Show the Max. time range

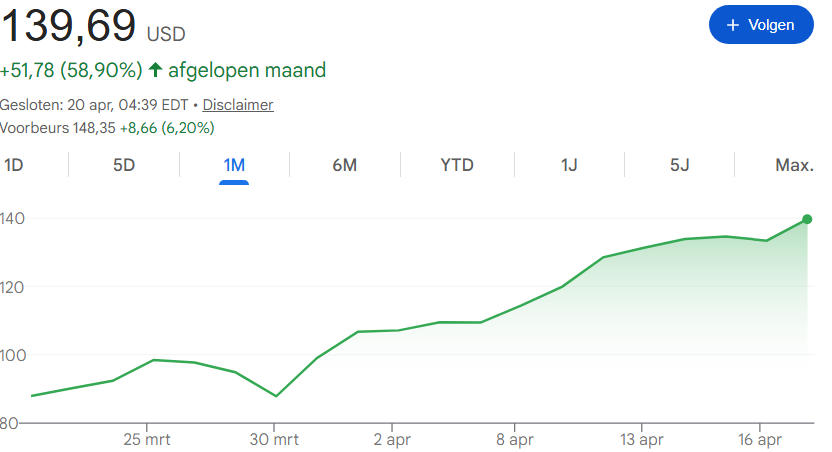pyautogui.click(x=794, y=165)
